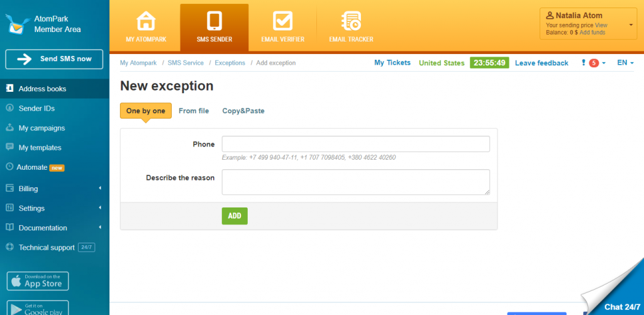
Task: Click the Sender IDs sidebar icon
Action: pos(10,108)
